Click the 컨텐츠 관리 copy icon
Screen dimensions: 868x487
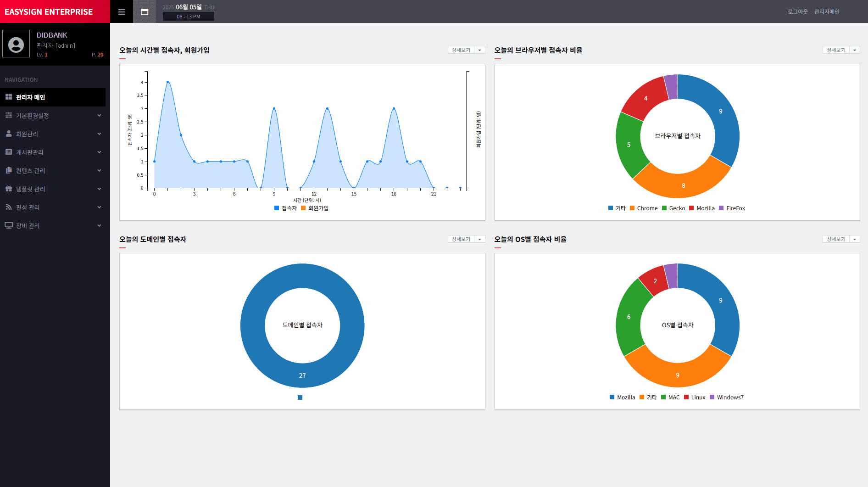pos(9,170)
